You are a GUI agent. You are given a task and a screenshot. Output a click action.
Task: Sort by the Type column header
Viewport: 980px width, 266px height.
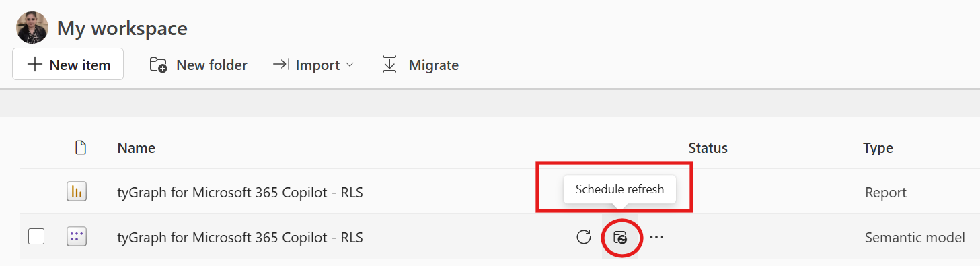(x=878, y=148)
